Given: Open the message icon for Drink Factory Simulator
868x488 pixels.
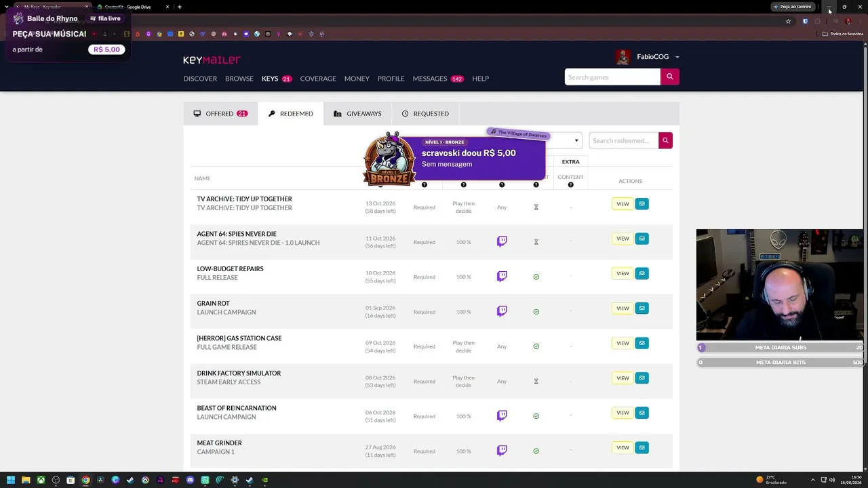Looking at the screenshot, I should (642, 378).
